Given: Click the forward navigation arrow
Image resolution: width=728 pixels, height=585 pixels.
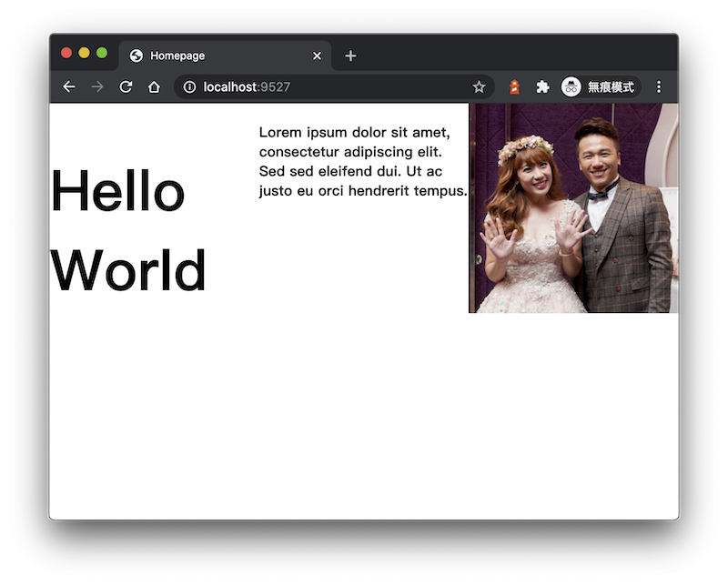Looking at the screenshot, I should tap(97, 86).
